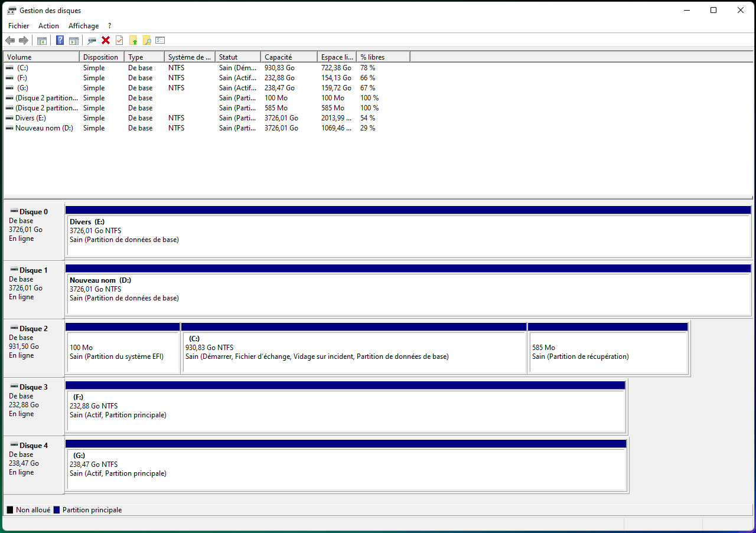Image resolution: width=756 pixels, height=533 pixels.
Task: Click the 159,72 Go free space cell
Action: pos(336,88)
